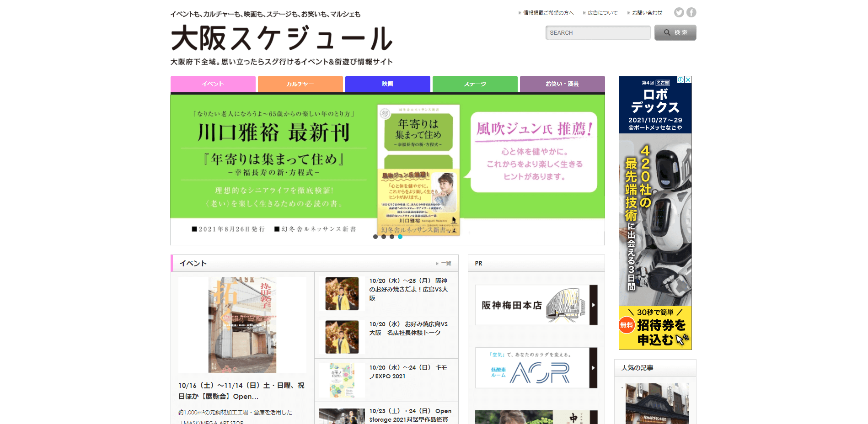Click the 検索 search button

point(675,32)
